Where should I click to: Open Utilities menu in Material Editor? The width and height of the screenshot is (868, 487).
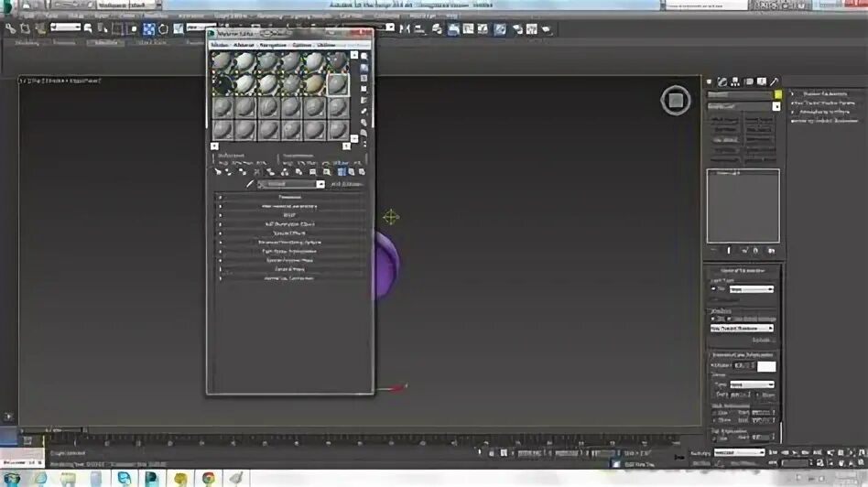(x=326, y=45)
